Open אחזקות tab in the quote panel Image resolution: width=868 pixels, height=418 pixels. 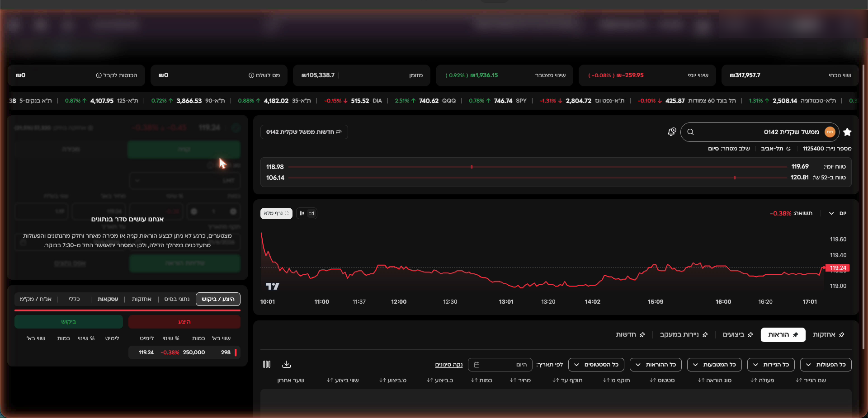pos(142,299)
